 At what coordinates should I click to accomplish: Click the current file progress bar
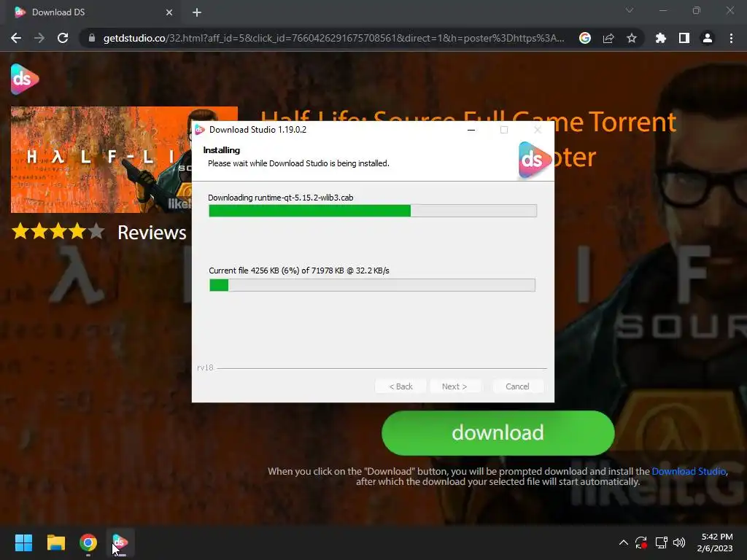[372, 285]
